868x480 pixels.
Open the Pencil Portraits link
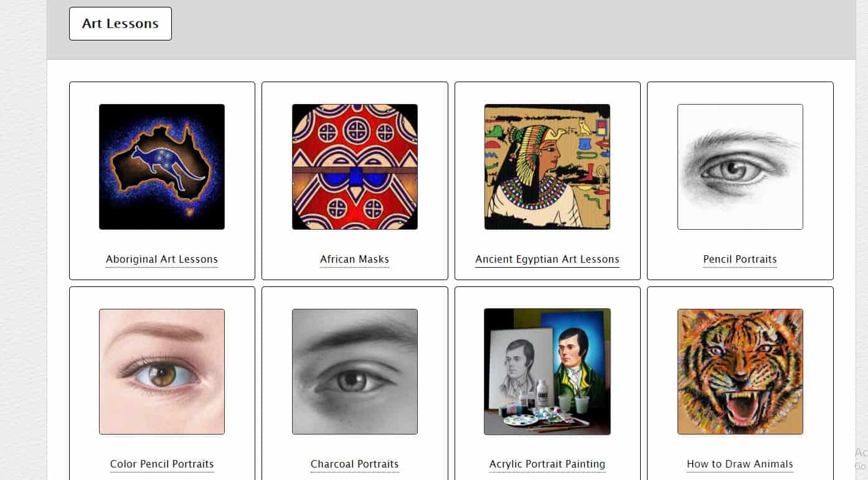click(x=740, y=260)
